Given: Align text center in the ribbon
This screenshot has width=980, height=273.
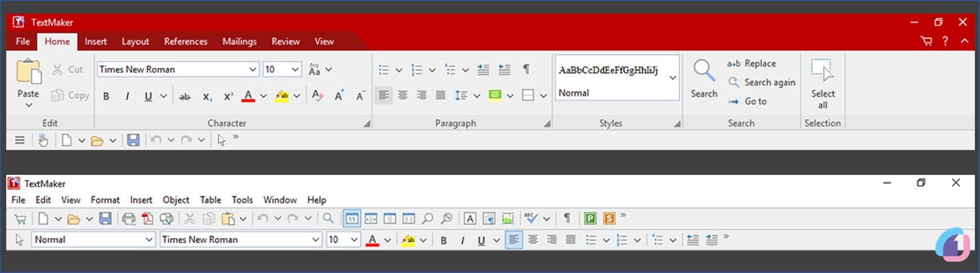Looking at the screenshot, I should pyautogui.click(x=402, y=95).
